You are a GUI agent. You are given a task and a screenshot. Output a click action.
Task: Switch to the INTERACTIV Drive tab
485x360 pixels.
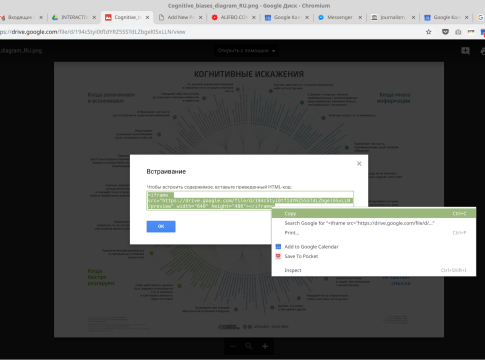[74, 17]
